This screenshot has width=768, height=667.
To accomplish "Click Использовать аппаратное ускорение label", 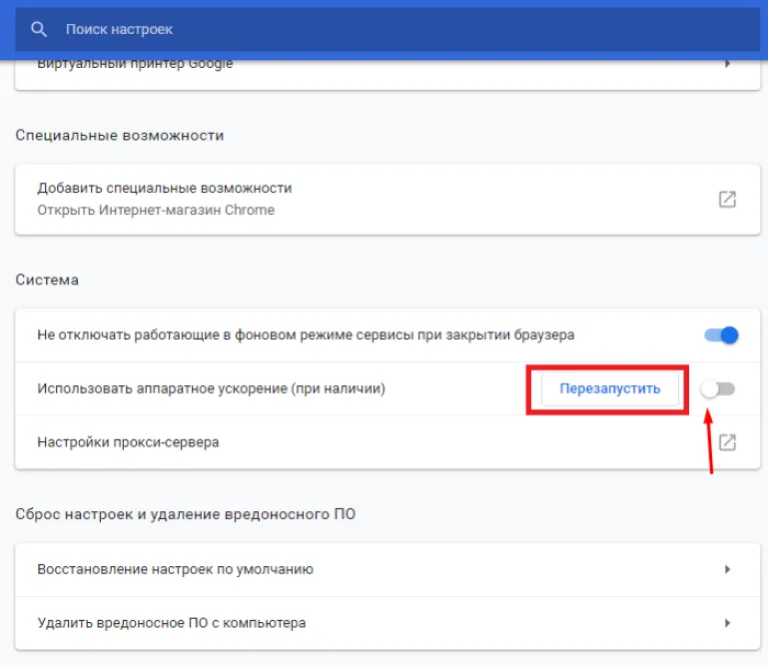I will (x=211, y=389).
